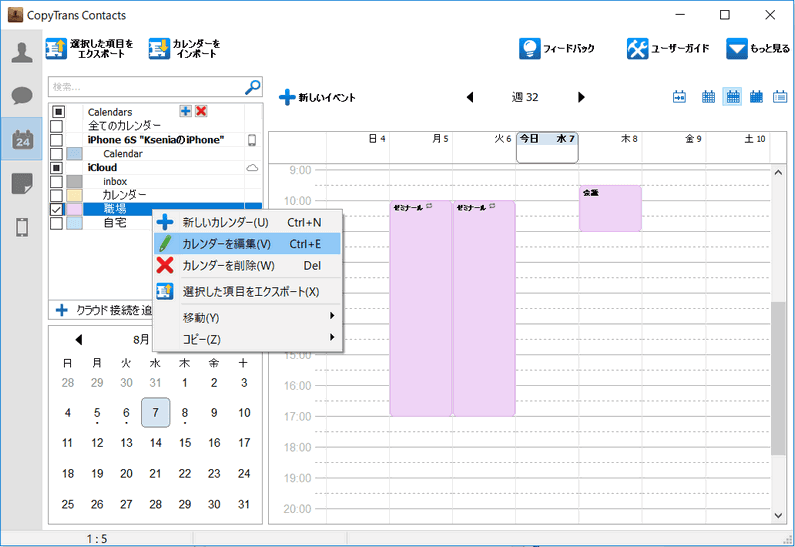Check the 自宅 calendar checkbox
Image resolution: width=795 pixels, height=547 pixels.
point(56,223)
